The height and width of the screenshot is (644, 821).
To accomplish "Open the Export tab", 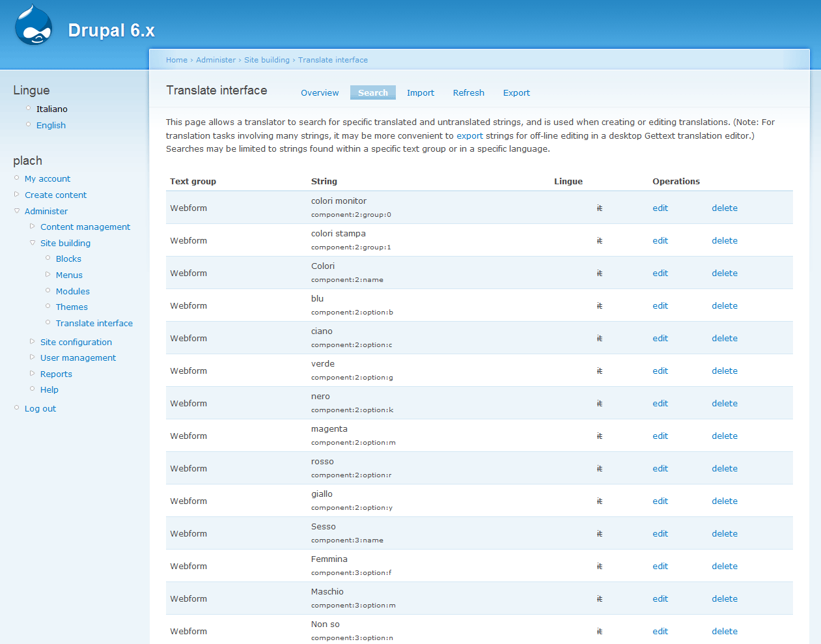I will click(516, 92).
